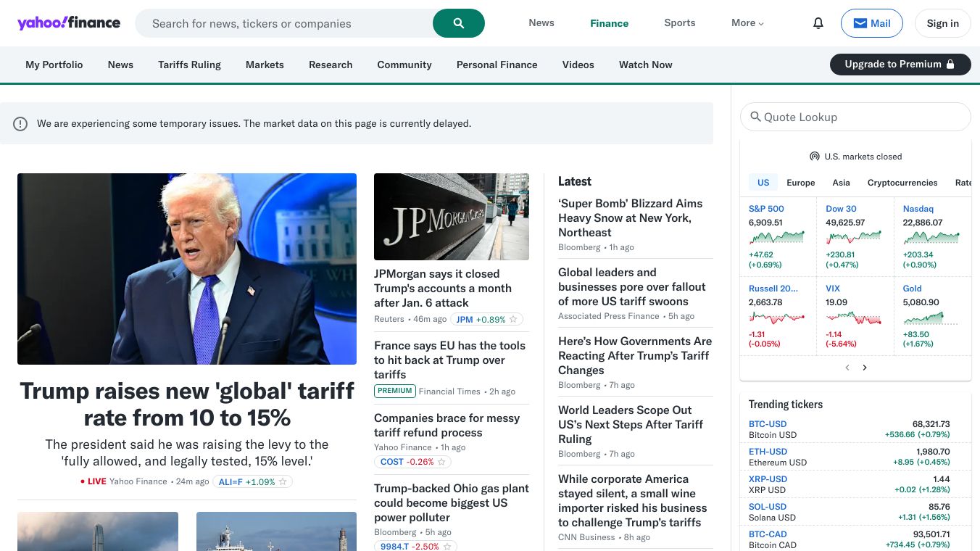Open the notifications bell
Viewport: 980px width, 551px height.
818,23
